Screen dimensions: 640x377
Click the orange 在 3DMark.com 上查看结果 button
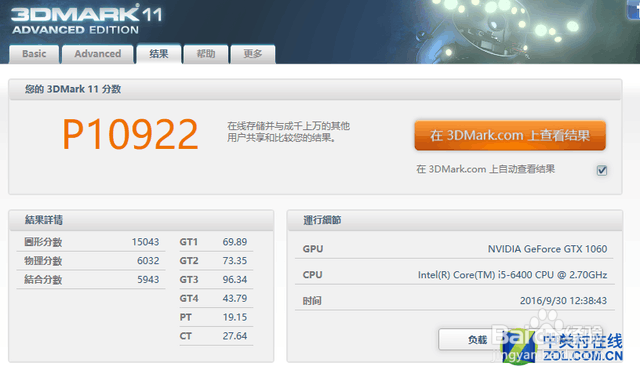(x=510, y=135)
